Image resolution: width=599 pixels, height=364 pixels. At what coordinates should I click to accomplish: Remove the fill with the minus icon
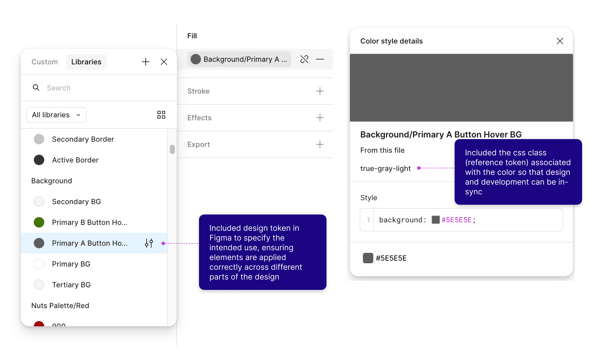click(x=320, y=59)
